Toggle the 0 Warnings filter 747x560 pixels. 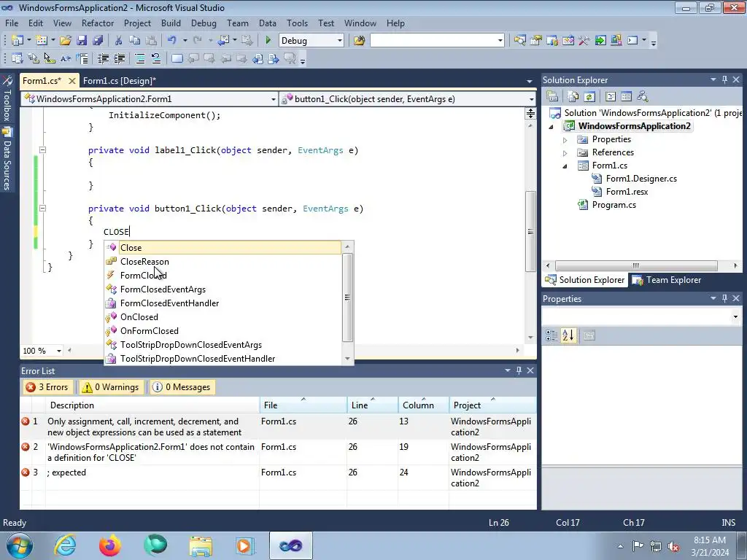[112, 387]
